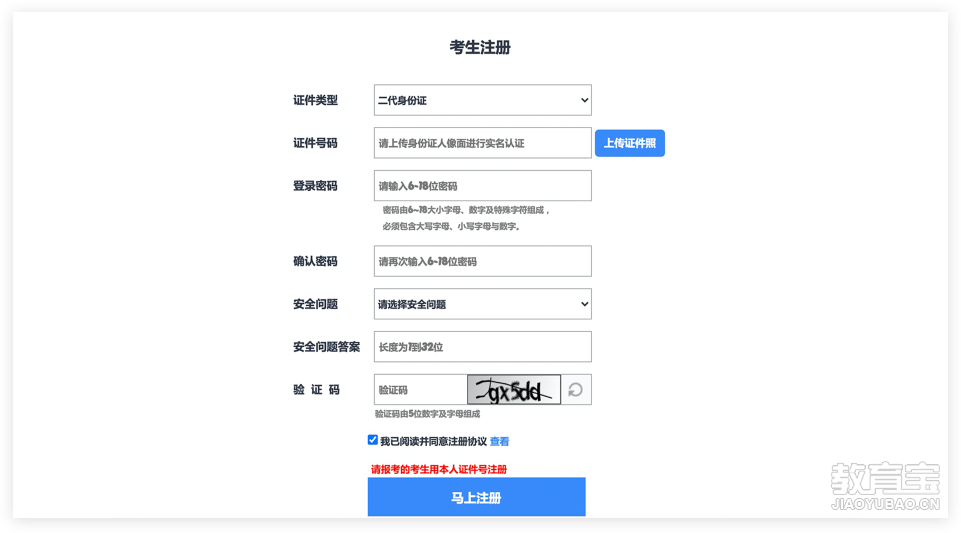Click the 马上注册 button

[476, 497]
